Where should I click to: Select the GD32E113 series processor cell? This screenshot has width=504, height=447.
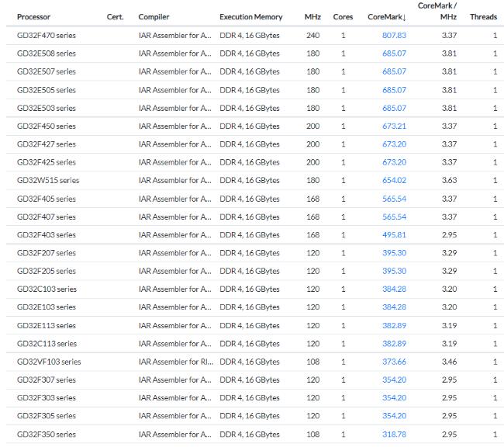coord(47,326)
